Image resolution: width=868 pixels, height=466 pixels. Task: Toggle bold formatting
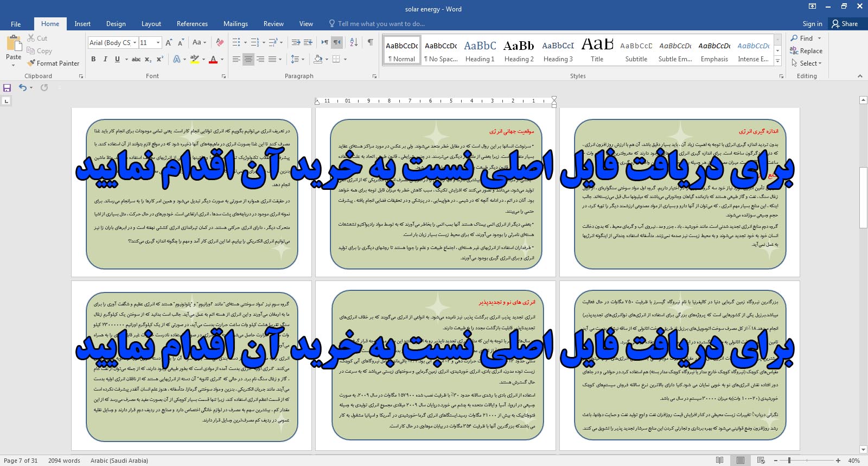[x=93, y=59]
